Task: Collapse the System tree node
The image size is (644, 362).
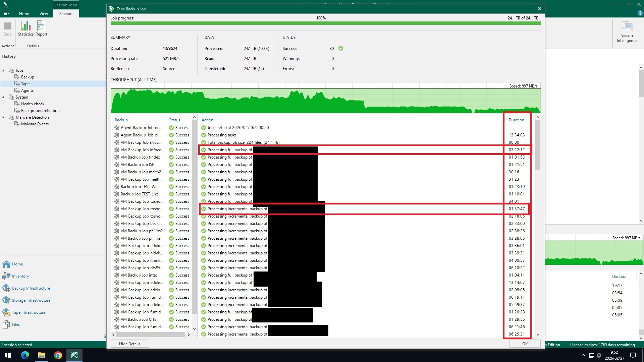Action: tap(3, 97)
